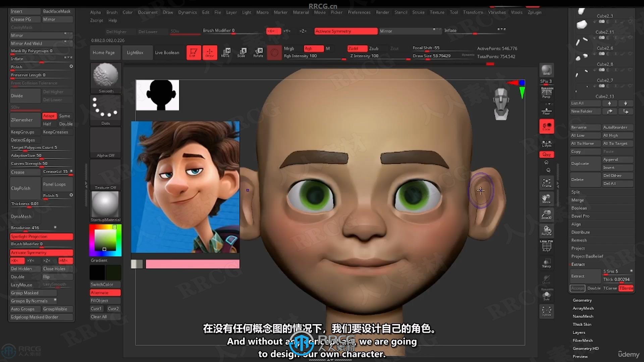Move subtool down with down arrow
Viewport: 644px width, 362px height.
[626, 103]
